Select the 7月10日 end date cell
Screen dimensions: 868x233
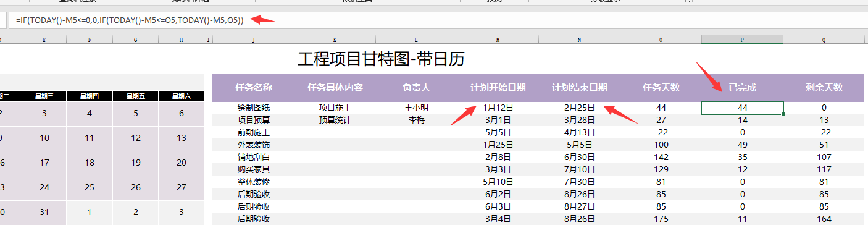pos(579,169)
